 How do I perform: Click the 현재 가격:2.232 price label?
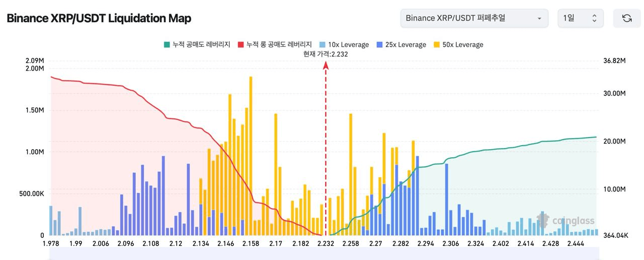pos(326,54)
